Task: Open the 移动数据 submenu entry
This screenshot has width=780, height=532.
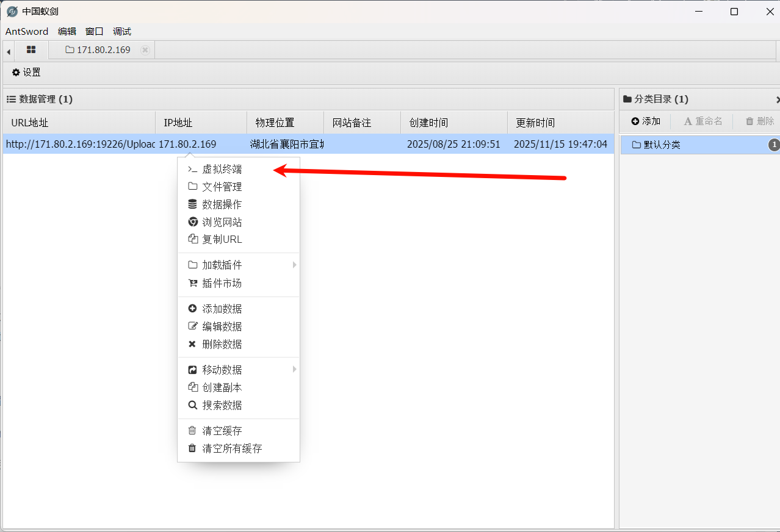Action: (239, 370)
